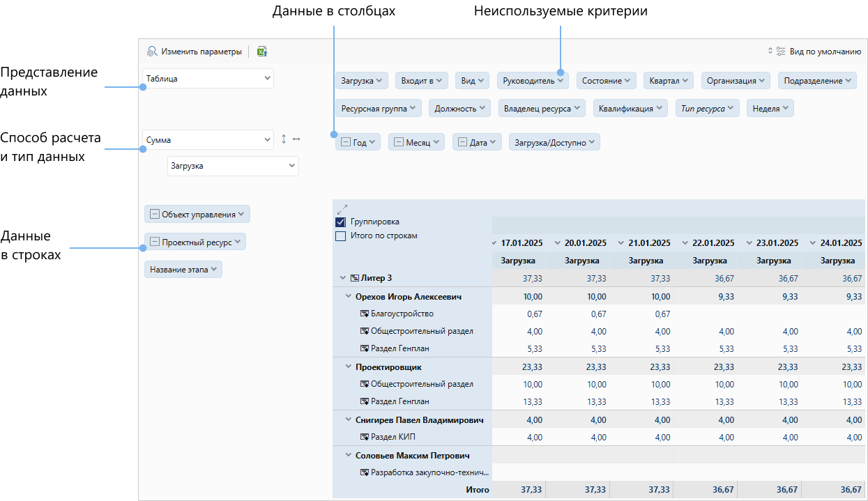Image resolution: width=868 pixels, height=501 pixels.
Task: Toggle the Итого по строкам checkbox
Action: point(341,236)
